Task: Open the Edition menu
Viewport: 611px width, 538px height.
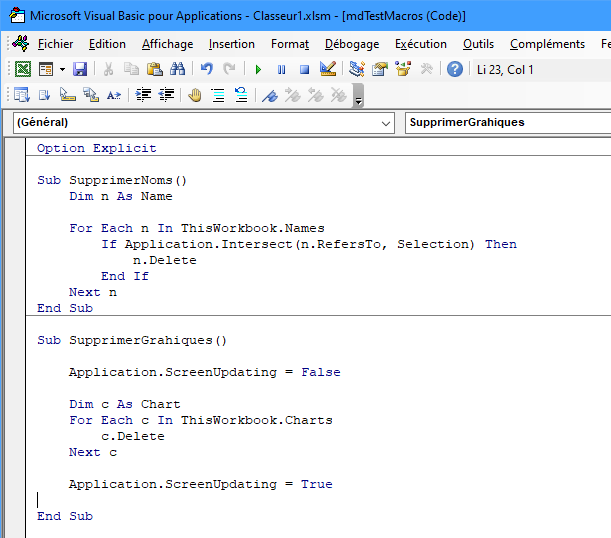Action: (107, 44)
